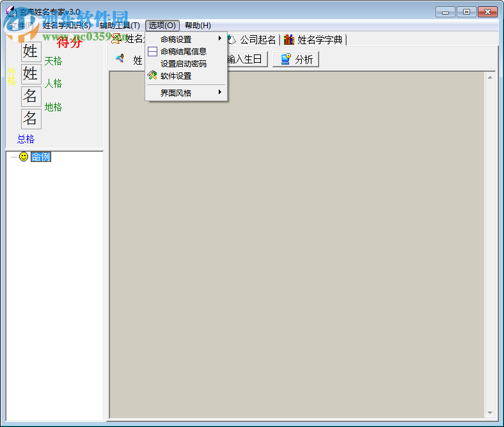Click the scrollbar down arrow
Viewport: 504px width, 427px height.
pyautogui.click(x=490, y=412)
